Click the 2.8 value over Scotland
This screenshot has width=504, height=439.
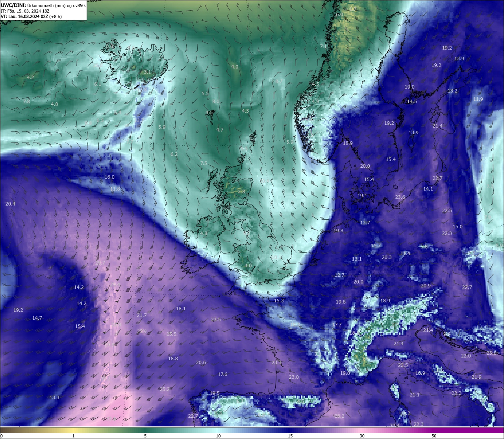[241, 192]
